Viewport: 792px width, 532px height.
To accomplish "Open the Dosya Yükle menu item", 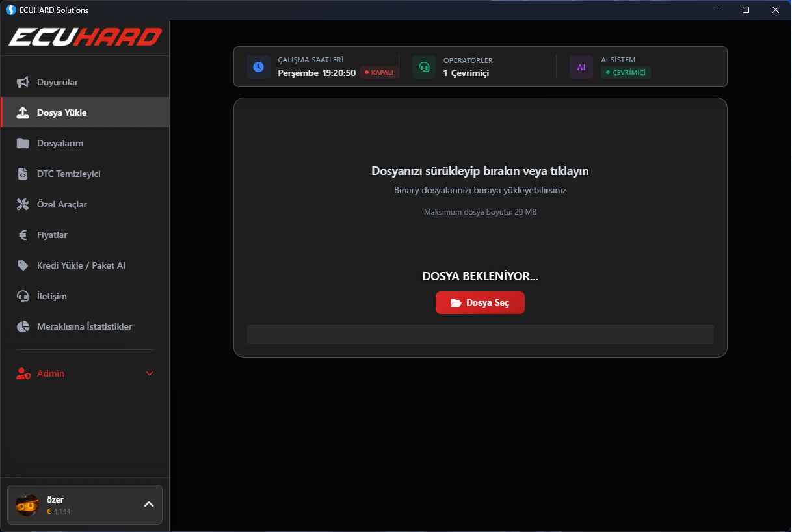I will coord(62,113).
